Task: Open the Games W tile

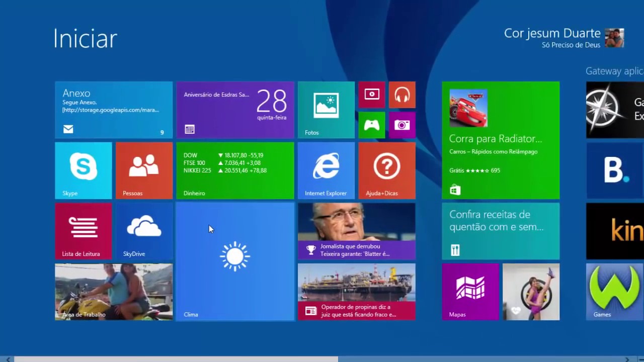Action: pyautogui.click(x=615, y=292)
